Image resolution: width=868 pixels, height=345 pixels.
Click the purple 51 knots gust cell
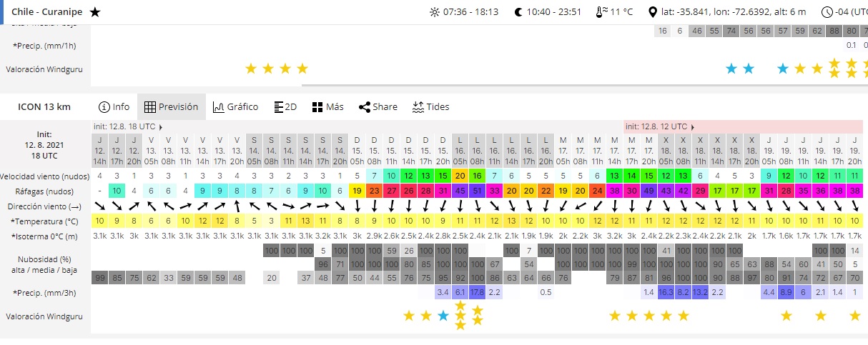pyautogui.click(x=478, y=191)
